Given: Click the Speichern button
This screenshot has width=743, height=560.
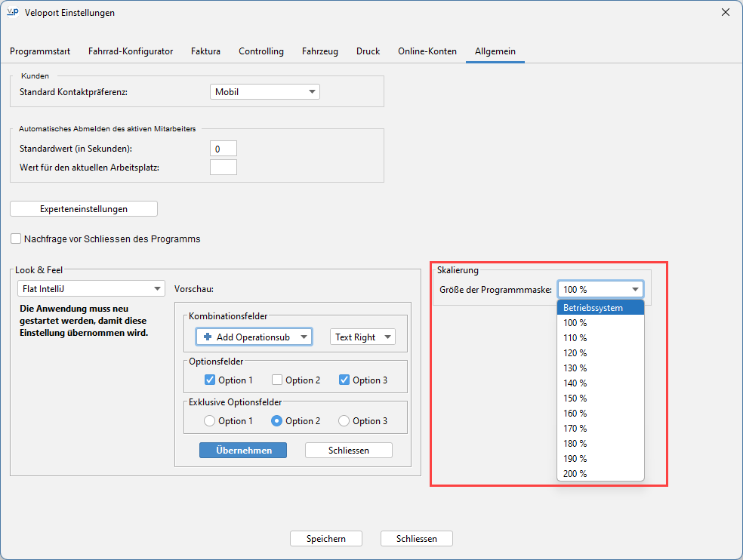Looking at the screenshot, I should [x=326, y=539].
